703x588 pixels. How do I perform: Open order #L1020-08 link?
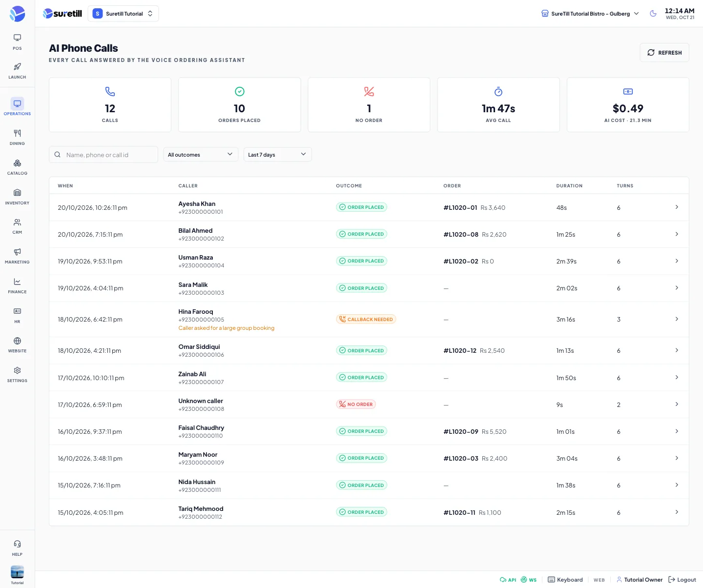[x=461, y=235]
